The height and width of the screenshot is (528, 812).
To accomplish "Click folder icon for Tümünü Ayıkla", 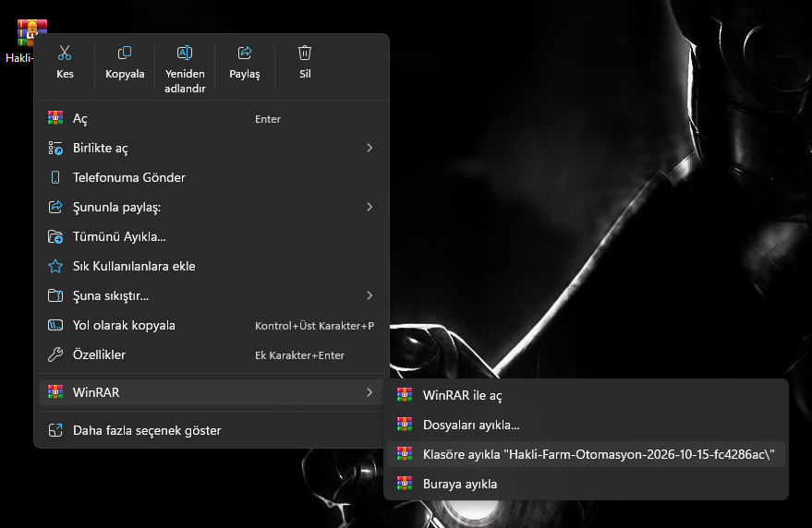I will coord(55,236).
